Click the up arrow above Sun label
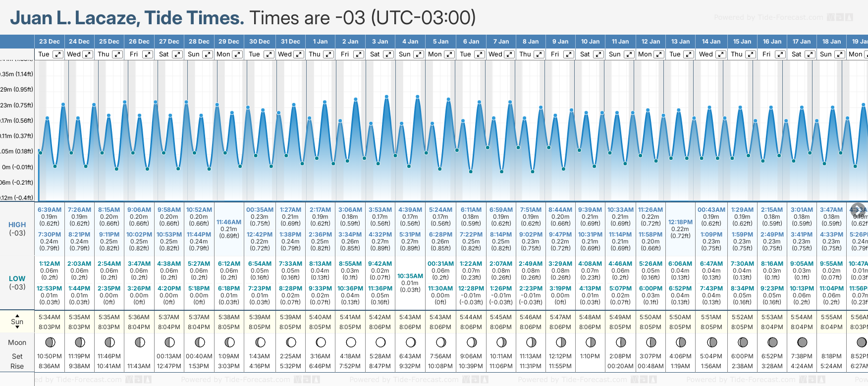 pos(17,315)
